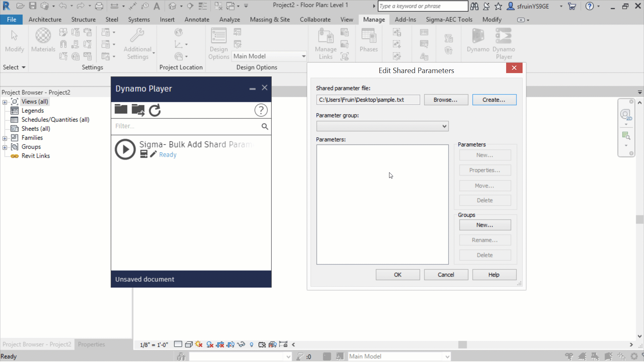Open Dynamo Player help icon
This screenshot has width=644, height=362.
(261, 110)
